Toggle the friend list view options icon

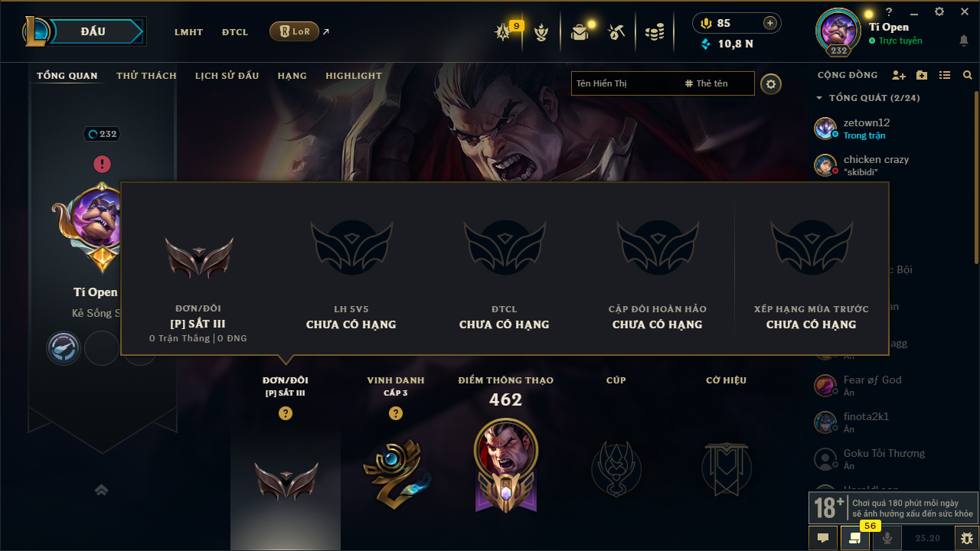click(x=945, y=75)
